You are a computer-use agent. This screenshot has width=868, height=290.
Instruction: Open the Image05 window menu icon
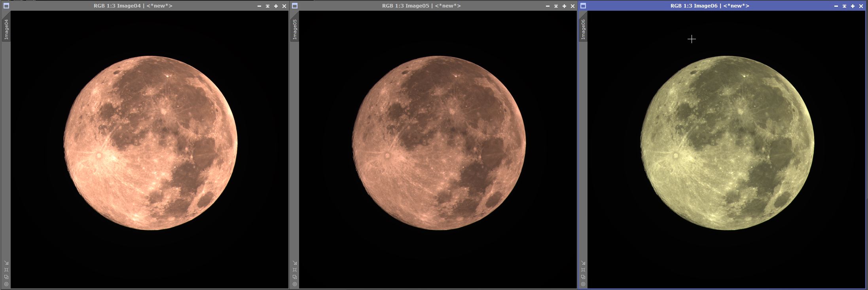click(295, 6)
